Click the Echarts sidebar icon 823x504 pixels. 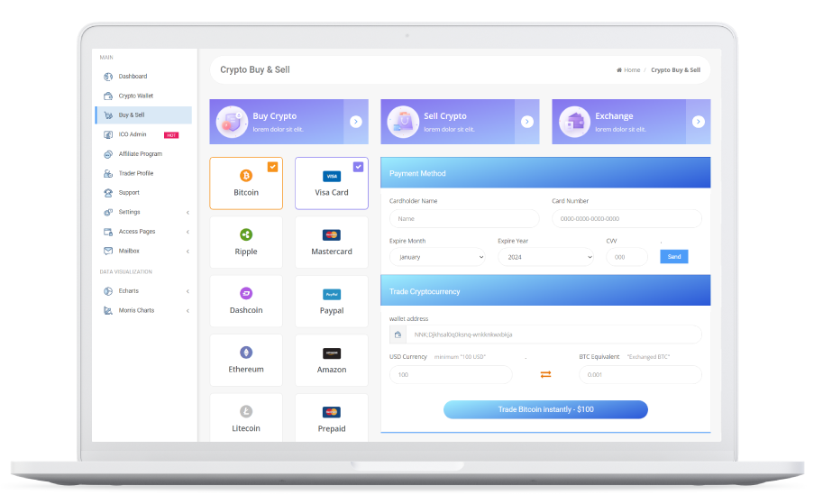coord(108,291)
